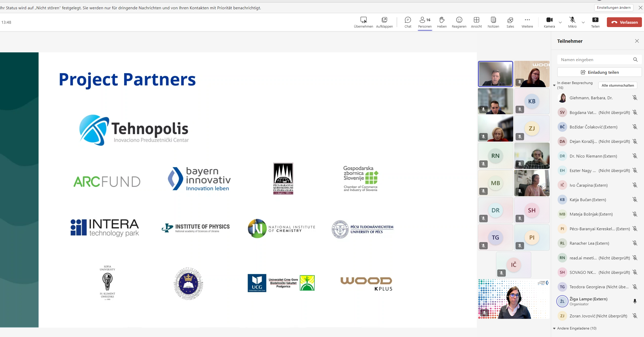
Task: Select participant Katja Bučan (Extern)
Action: [x=597, y=200]
